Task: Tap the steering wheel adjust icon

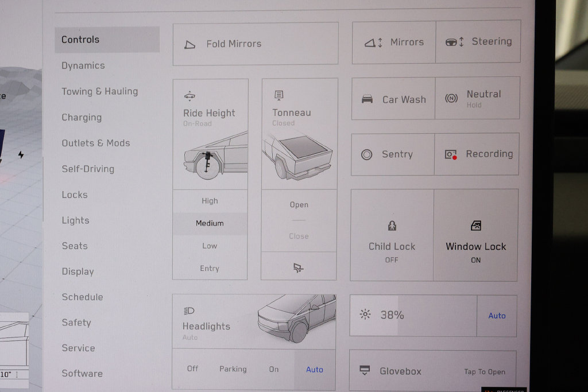Action: [x=455, y=42]
